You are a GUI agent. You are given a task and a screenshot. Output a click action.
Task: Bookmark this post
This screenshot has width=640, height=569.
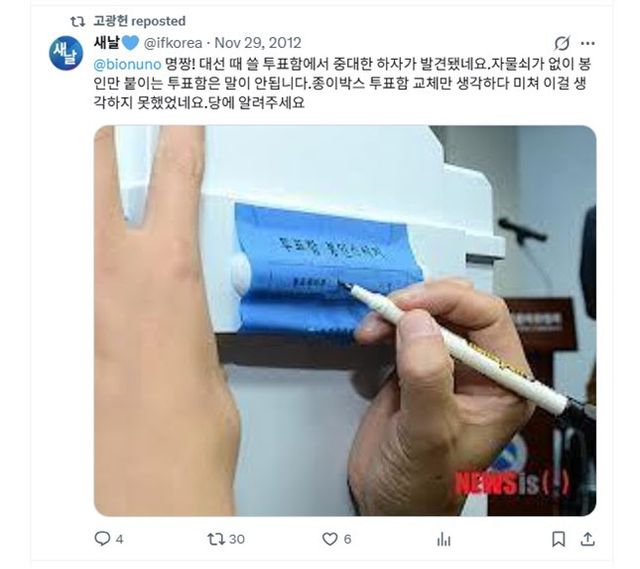[x=558, y=539]
